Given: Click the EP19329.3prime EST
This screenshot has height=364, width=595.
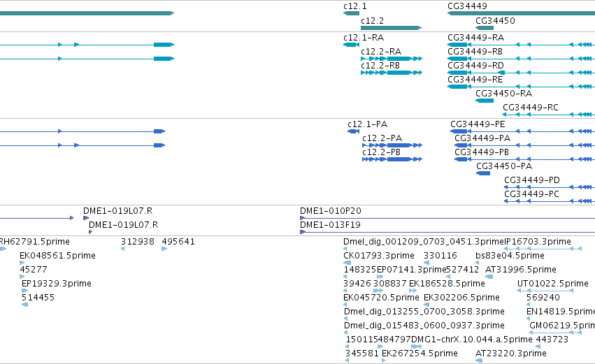Looking at the screenshot, I should click(x=24, y=291).
